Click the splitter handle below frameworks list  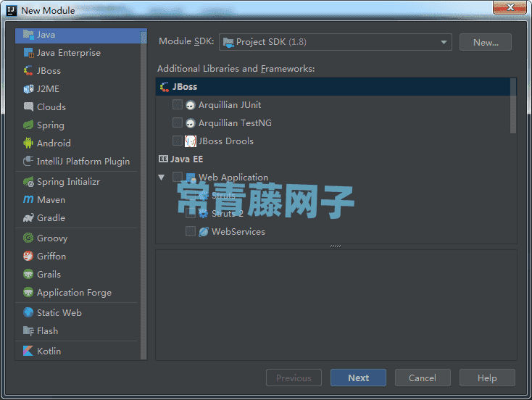tap(336, 246)
